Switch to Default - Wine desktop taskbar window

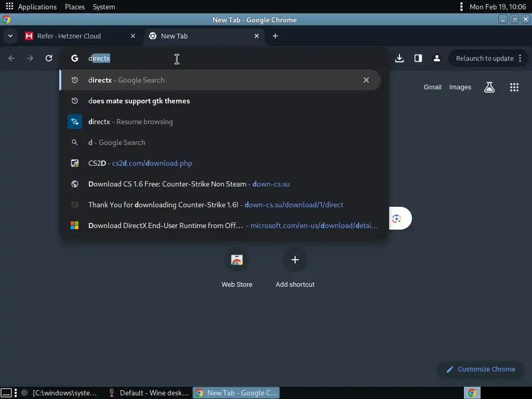click(149, 393)
